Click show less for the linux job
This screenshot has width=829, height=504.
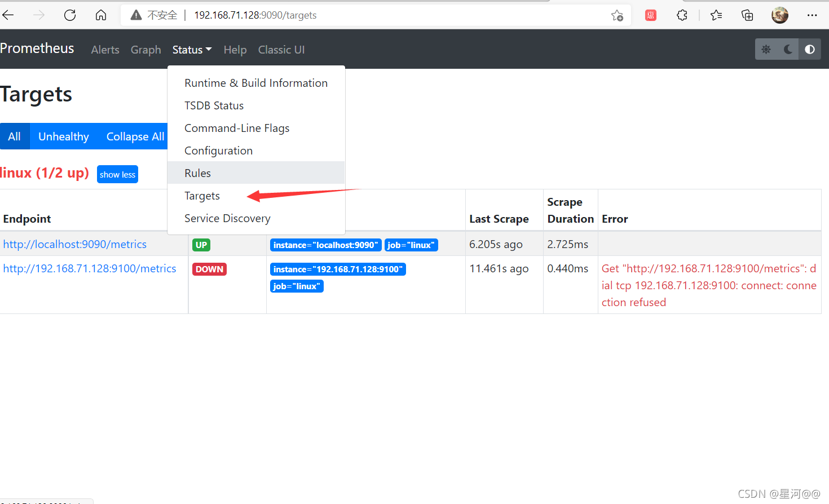click(117, 174)
